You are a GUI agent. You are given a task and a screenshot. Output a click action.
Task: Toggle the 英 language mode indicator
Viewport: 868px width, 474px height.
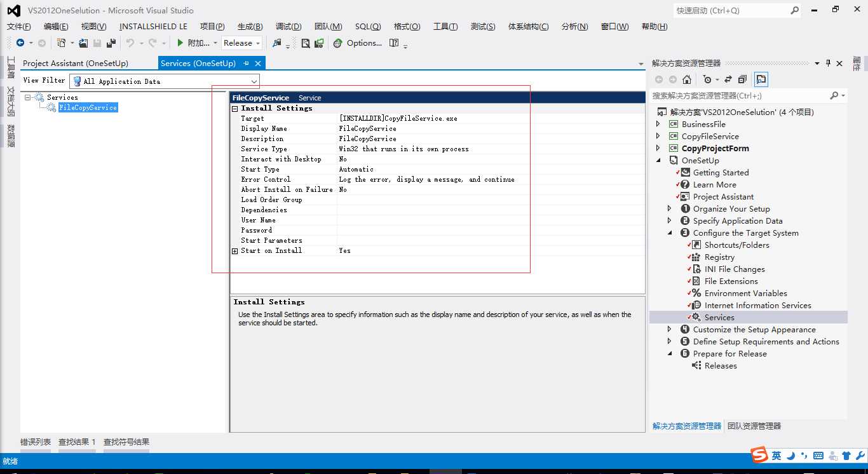click(776, 456)
